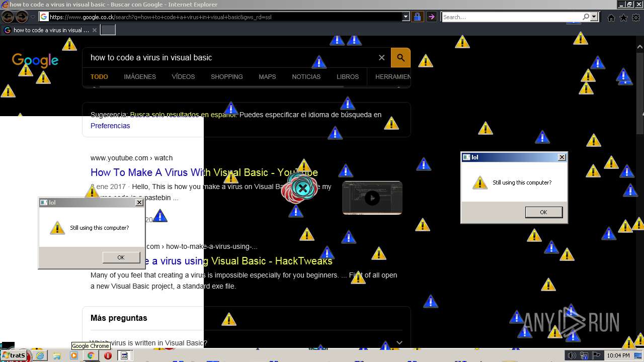Open the HERRAMIENTAS search tools
The width and height of the screenshot is (644, 362).
393,77
